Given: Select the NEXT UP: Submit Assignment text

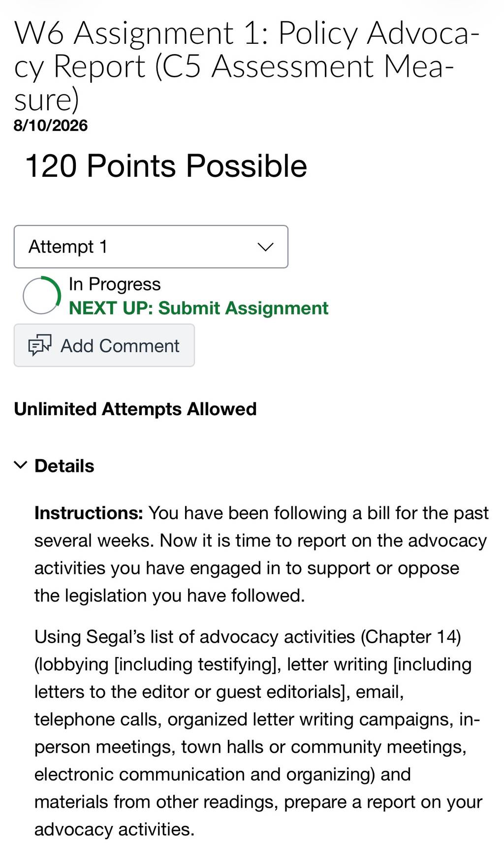Looking at the screenshot, I should (x=198, y=308).
